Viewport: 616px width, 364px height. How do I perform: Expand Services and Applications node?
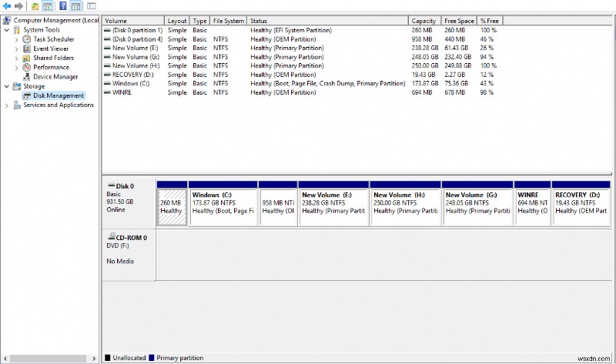7,105
